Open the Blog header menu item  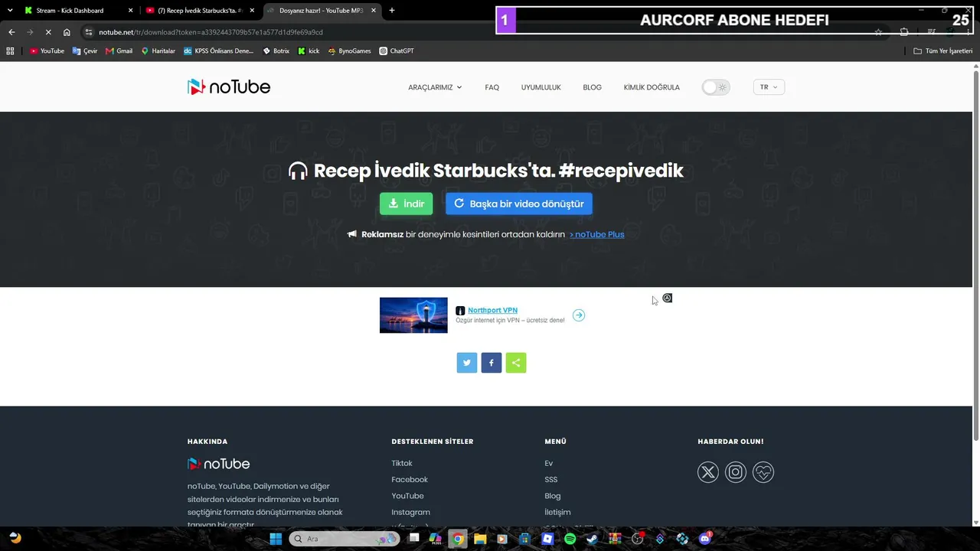593,87
